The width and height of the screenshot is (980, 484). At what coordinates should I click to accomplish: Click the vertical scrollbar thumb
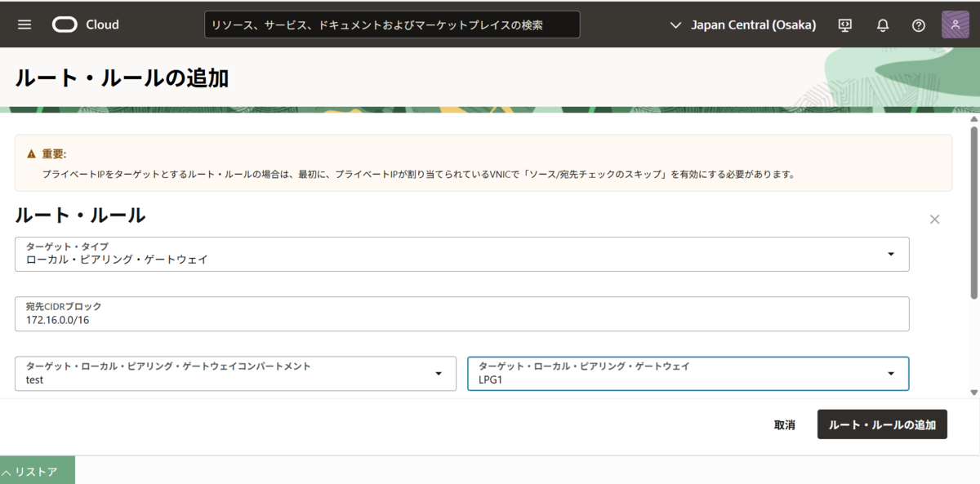tap(974, 212)
